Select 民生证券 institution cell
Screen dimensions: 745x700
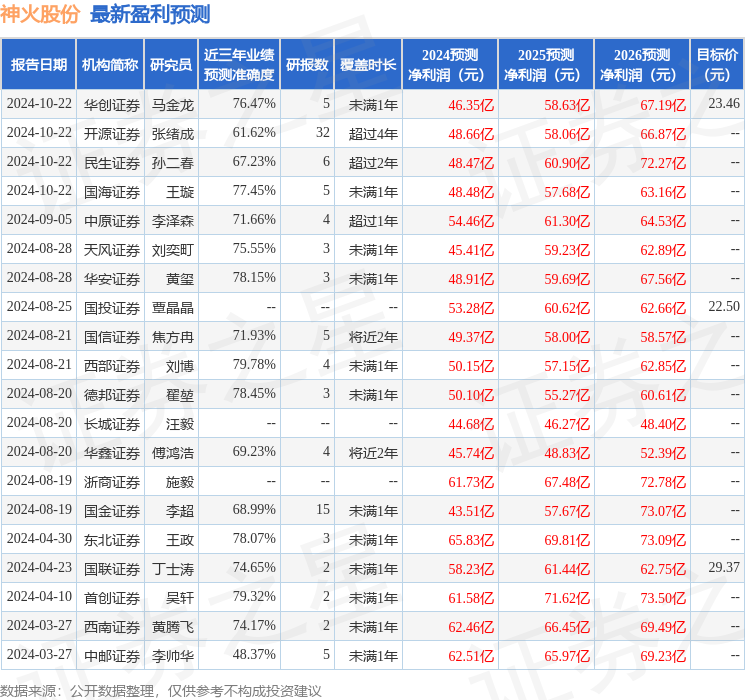coord(112,163)
